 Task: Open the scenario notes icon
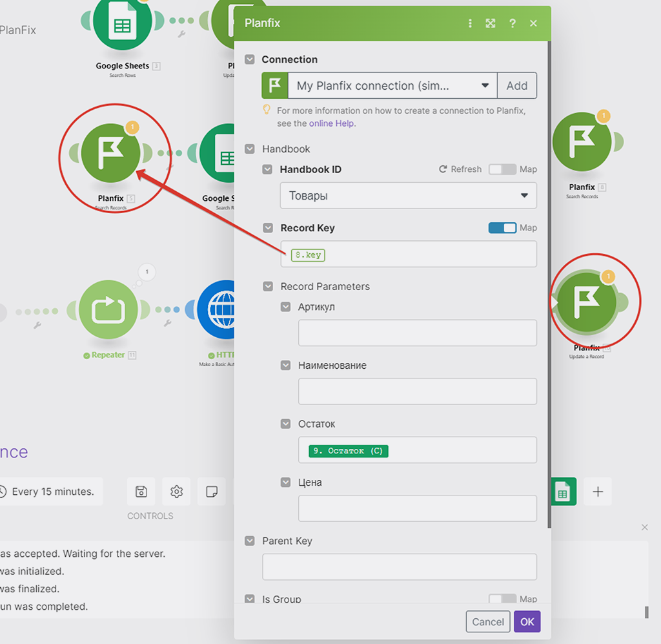click(212, 492)
